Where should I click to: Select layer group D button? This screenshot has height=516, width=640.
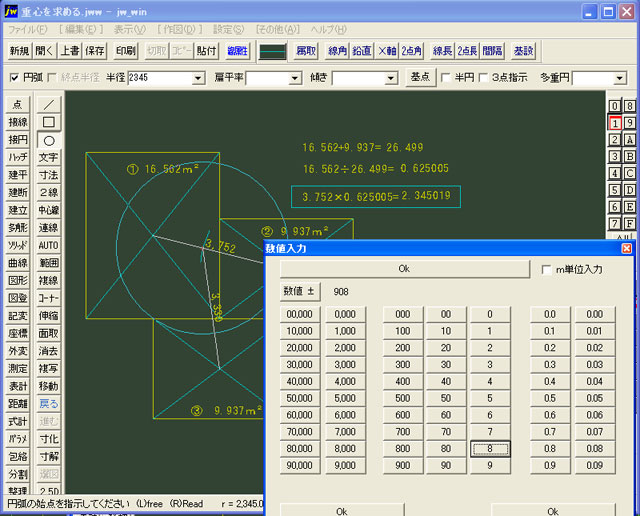(629, 190)
